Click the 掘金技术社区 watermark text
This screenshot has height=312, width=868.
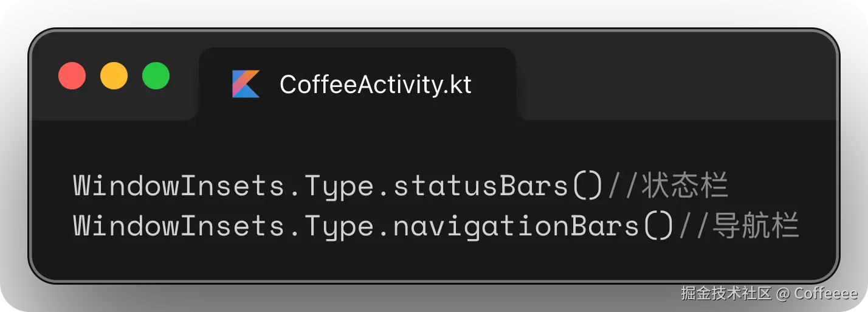726,293
